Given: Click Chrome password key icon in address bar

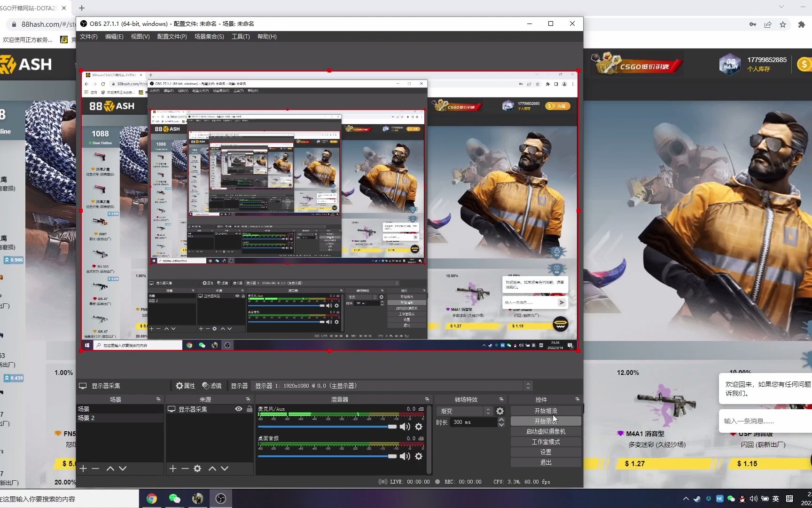Looking at the screenshot, I should pyautogui.click(x=753, y=24).
